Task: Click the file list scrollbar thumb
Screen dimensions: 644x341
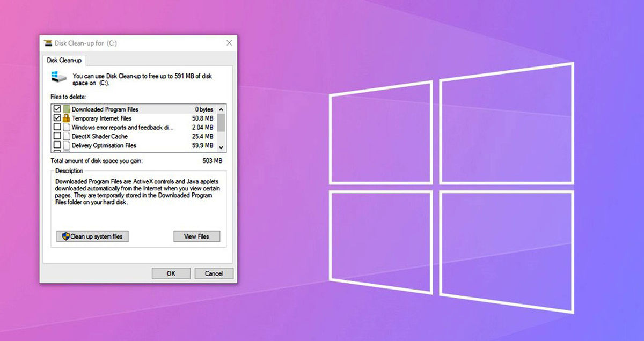Action: click(x=221, y=123)
